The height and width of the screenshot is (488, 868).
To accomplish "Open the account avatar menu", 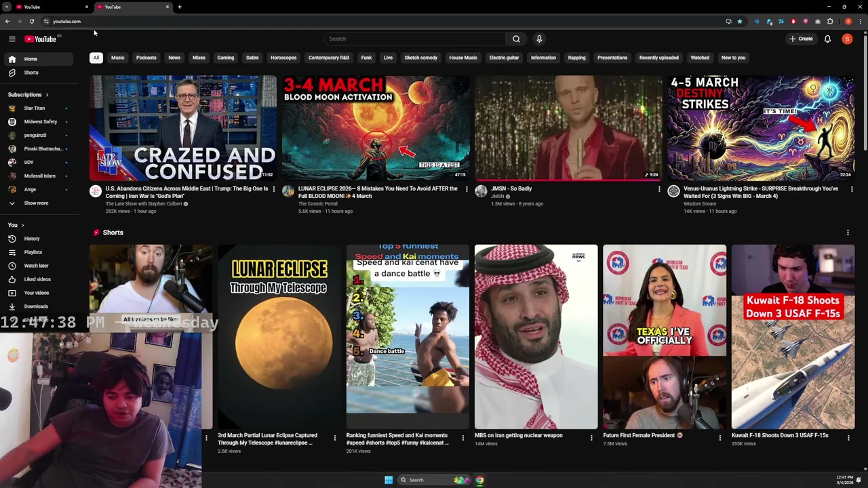I will (847, 39).
